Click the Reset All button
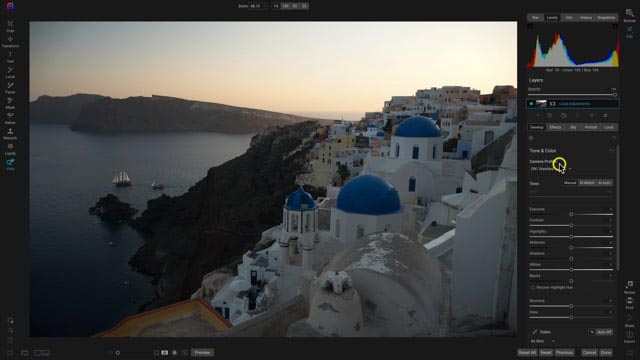This screenshot has height=360, width=640. pos(527,353)
